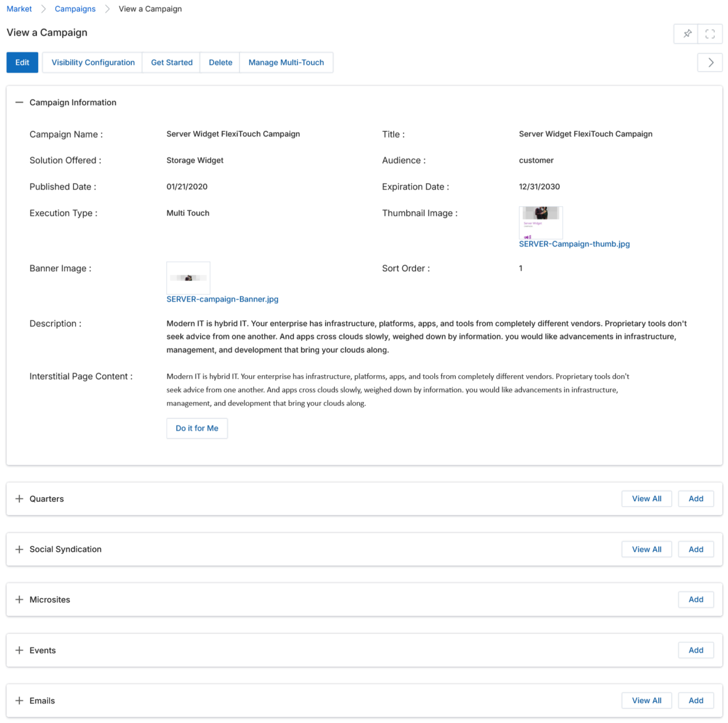Click the 'Microsites' section title
The width and height of the screenshot is (728, 723).
coord(50,600)
